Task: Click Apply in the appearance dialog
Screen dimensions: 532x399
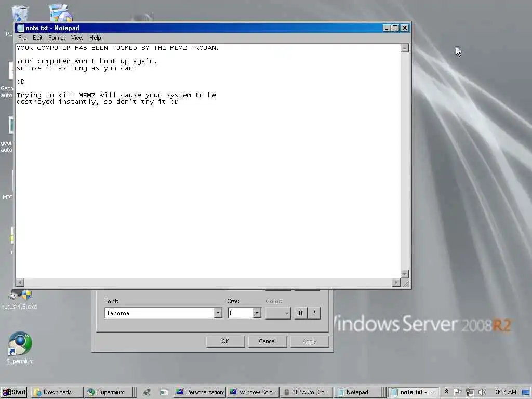Action: (x=310, y=341)
